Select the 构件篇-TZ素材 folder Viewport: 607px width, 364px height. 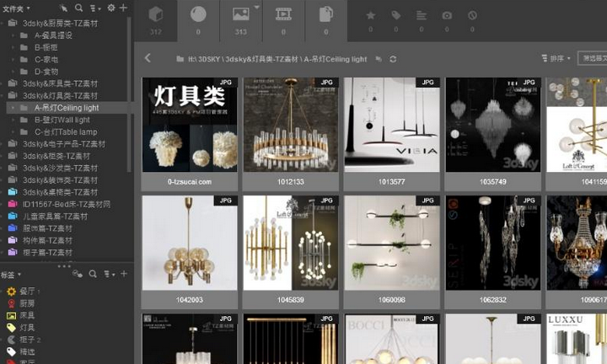(x=47, y=240)
